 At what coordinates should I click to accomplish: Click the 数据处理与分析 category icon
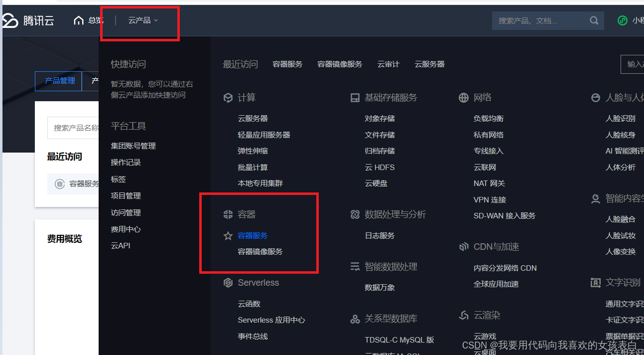coord(355,214)
